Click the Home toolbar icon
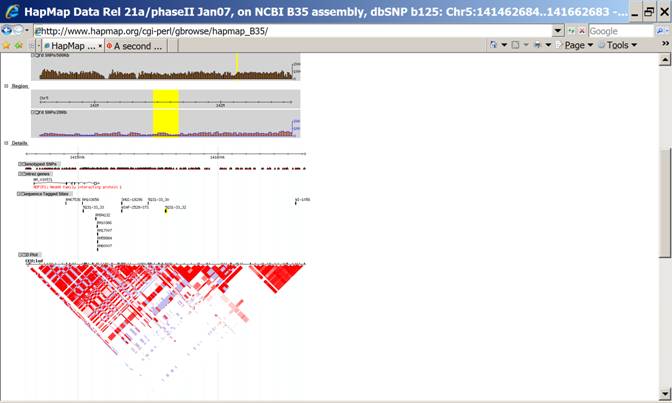The width and height of the screenshot is (672, 403). click(495, 46)
